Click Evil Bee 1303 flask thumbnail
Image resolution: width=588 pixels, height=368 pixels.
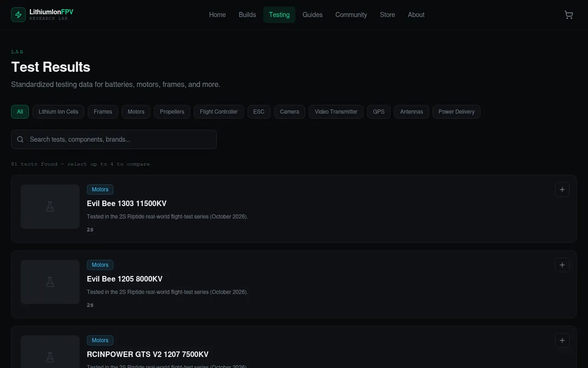click(50, 207)
